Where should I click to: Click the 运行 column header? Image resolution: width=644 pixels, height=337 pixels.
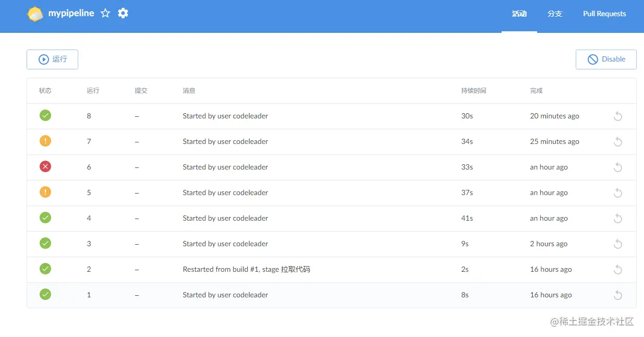(x=93, y=91)
